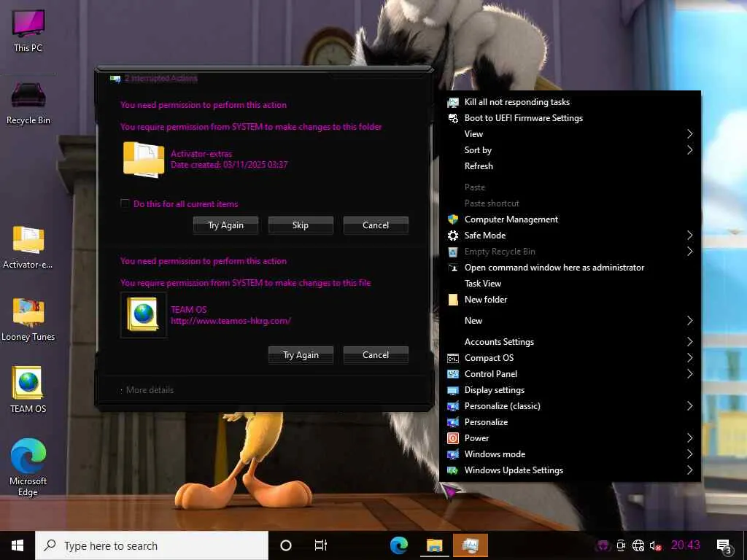The image size is (747, 560).
Task: Click the Boot to UEFI gear icon
Action: coord(453,118)
